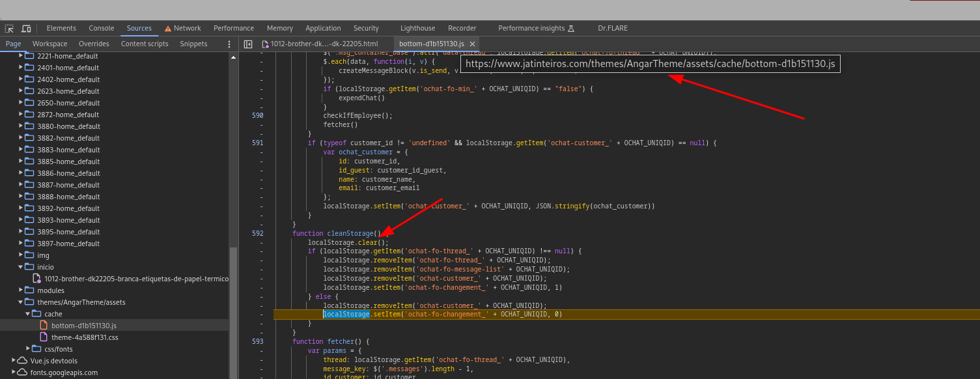The image size is (980, 379).
Task: Close the bottom-d1b151130.js editor tab
Action: 473,44
